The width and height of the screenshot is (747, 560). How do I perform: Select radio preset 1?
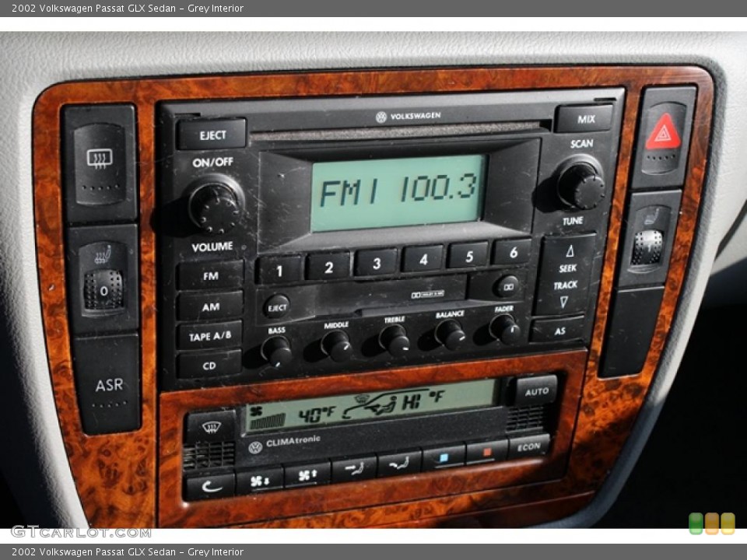coord(279,270)
